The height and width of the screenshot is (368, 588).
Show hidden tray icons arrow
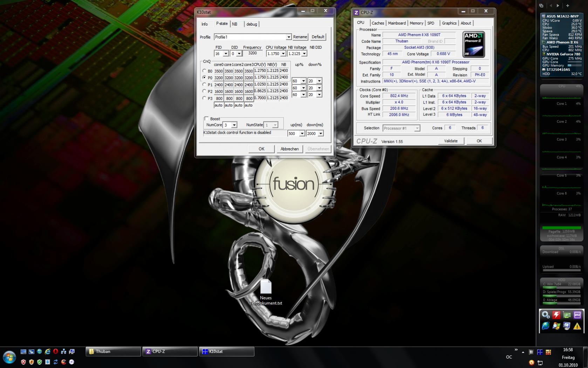(523, 352)
